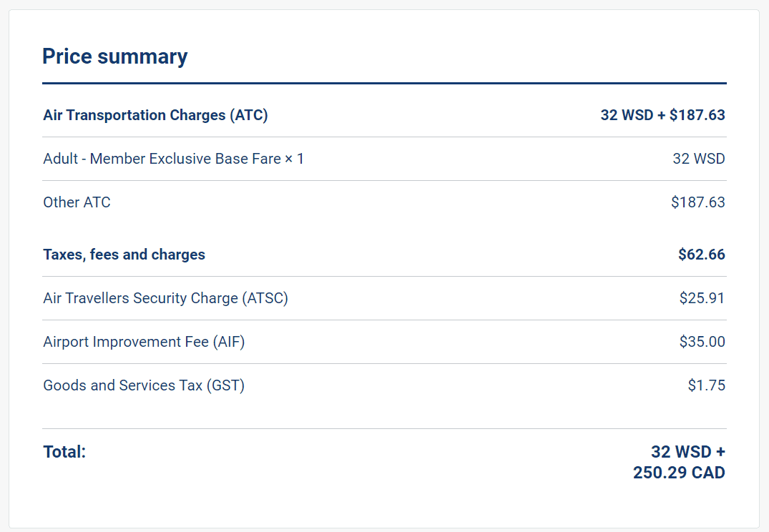769x532 pixels.
Task: Select the Total: label
Action: (x=64, y=452)
